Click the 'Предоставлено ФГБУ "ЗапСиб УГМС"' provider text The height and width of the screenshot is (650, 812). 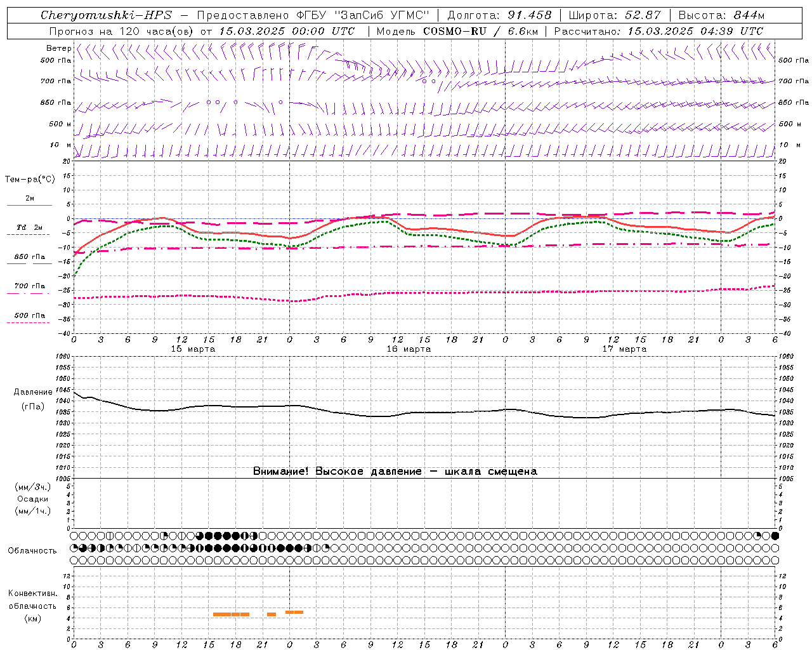[313, 15]
